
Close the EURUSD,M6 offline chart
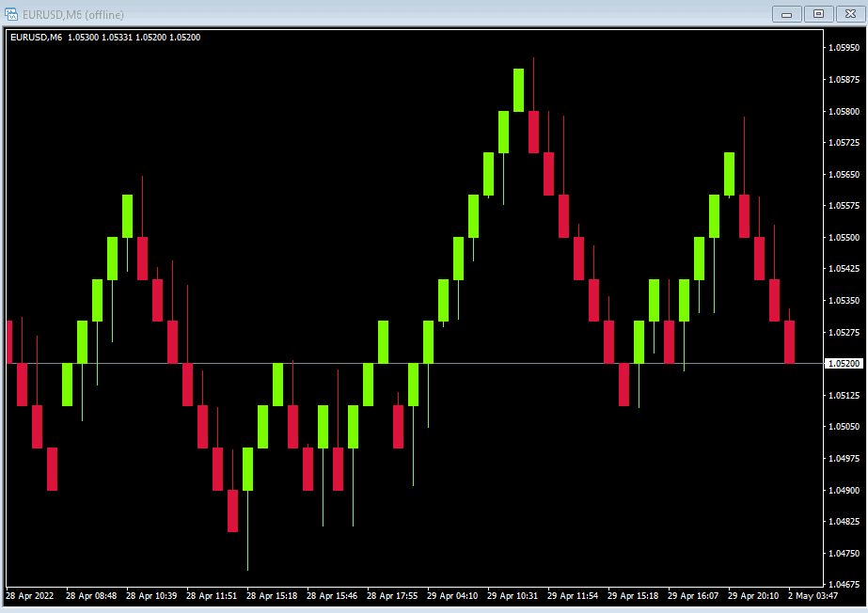point(850,14)
